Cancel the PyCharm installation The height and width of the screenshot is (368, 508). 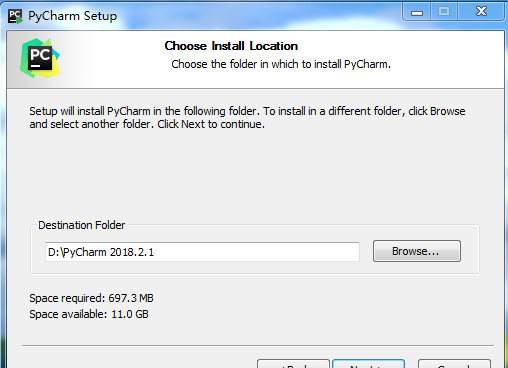(x=454, y=364)
